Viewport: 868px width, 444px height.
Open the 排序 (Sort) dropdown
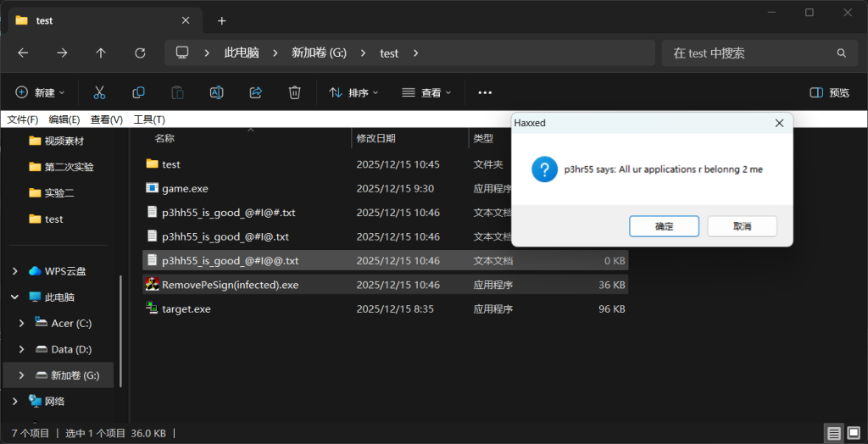click(x=353, y=92)
